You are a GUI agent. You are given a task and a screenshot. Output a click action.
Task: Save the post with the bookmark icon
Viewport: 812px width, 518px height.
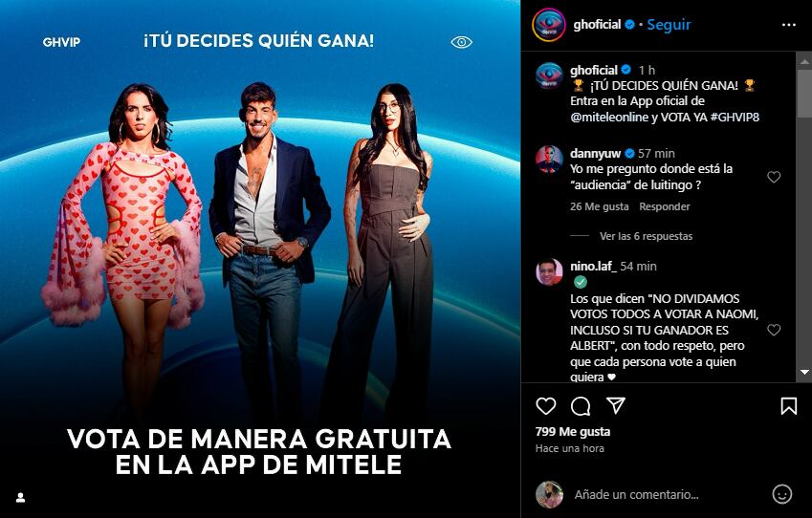[789, 406]
